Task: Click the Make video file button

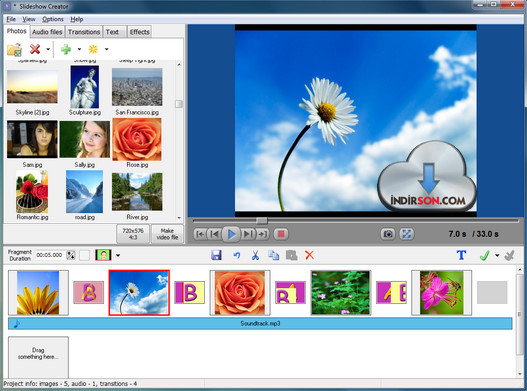Action: tap(167, 234)
